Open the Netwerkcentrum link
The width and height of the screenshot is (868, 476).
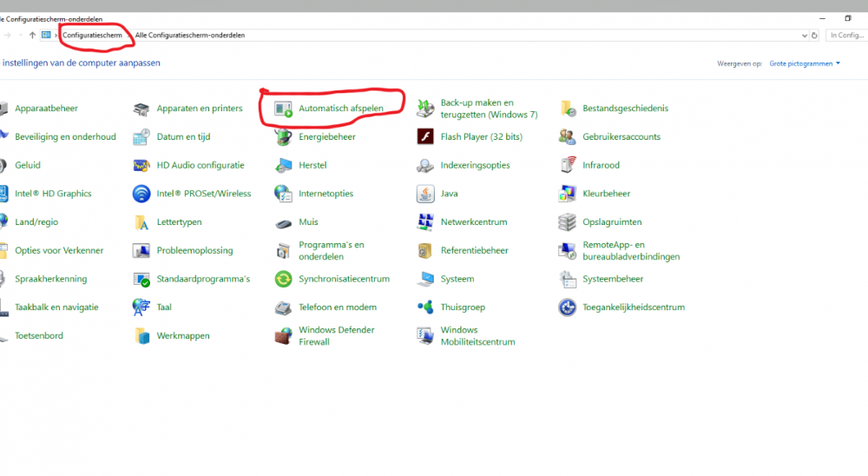click(x=473, y=222)
